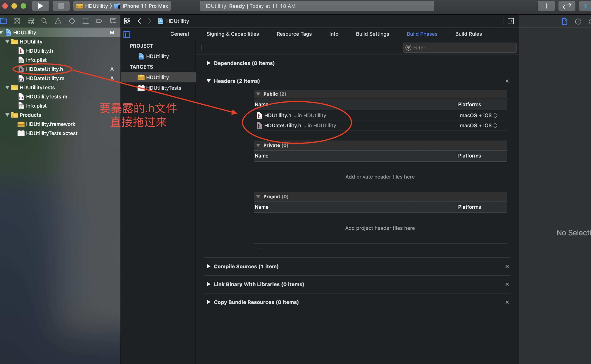Open the History inspector clock icon
591x364 pixels.
pos(578,22)
